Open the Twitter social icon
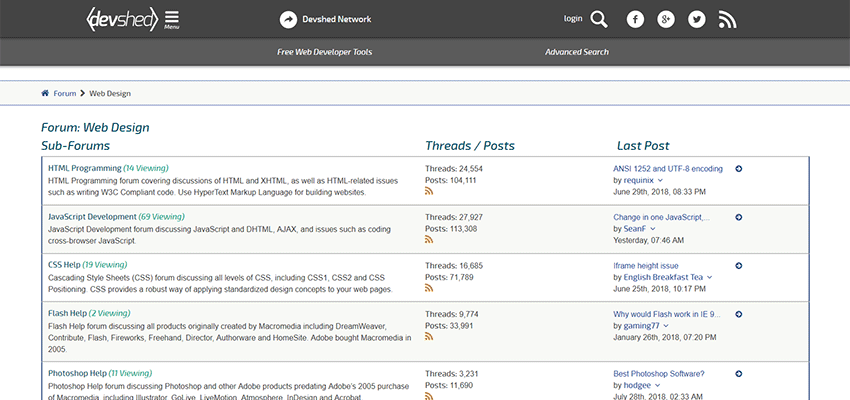The width and height of the screenshot is (850, 400). tap(696, 19)
